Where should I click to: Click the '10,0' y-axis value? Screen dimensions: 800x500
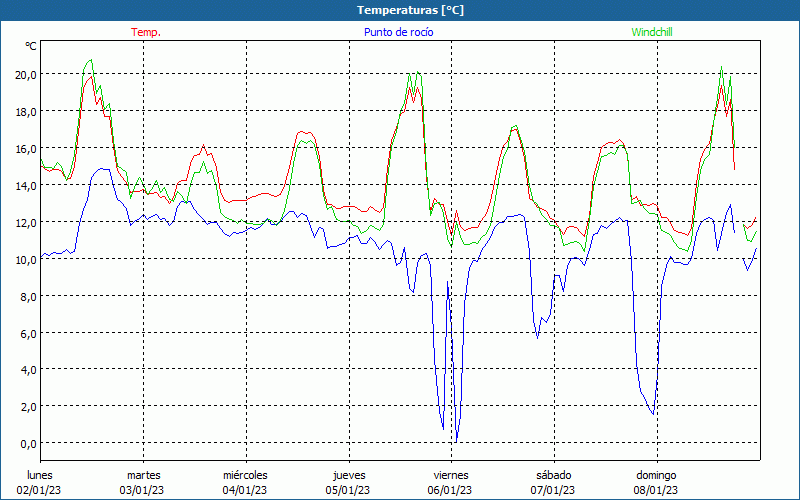(x=26, y=259)
